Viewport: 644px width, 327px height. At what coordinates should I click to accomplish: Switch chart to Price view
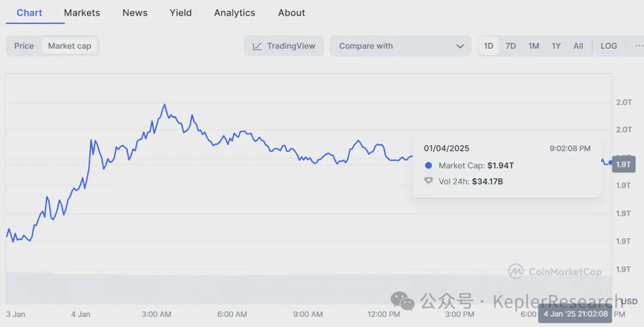24,46
